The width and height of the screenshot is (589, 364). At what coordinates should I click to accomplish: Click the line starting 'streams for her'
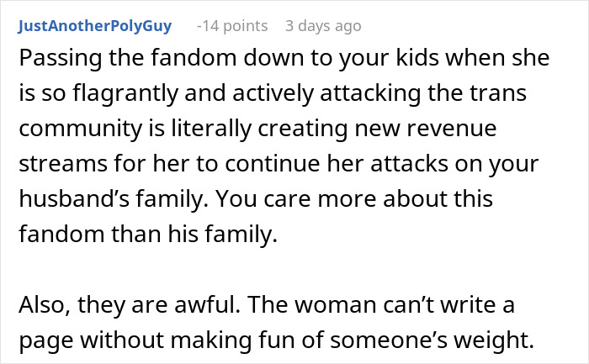point(279,164)
